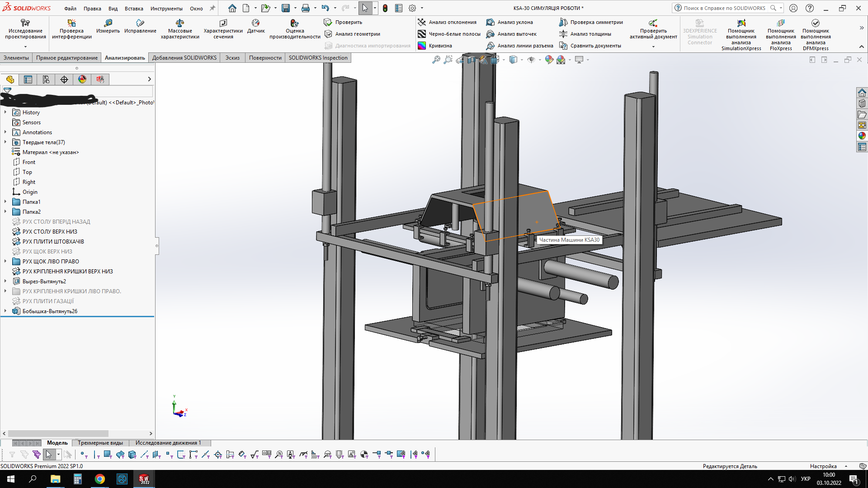Screen dimensions: 868x488
Task: Open the PropertyManager tab icon
Action: 28,80
